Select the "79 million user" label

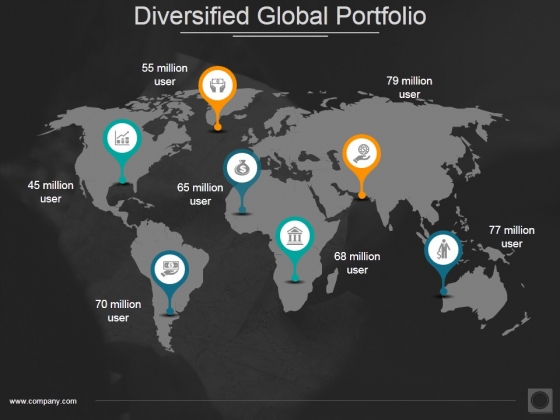tap(409, 88)
